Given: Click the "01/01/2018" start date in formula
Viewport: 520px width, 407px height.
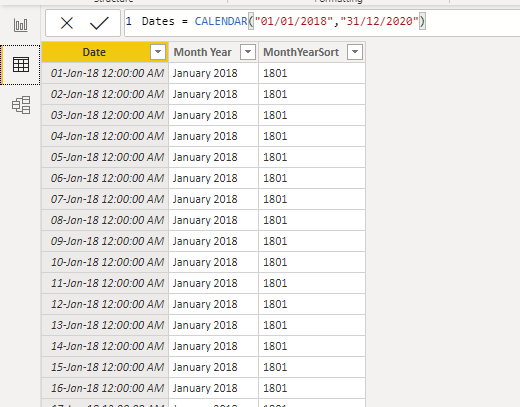Looking at the screenshot, I should 294,21.
